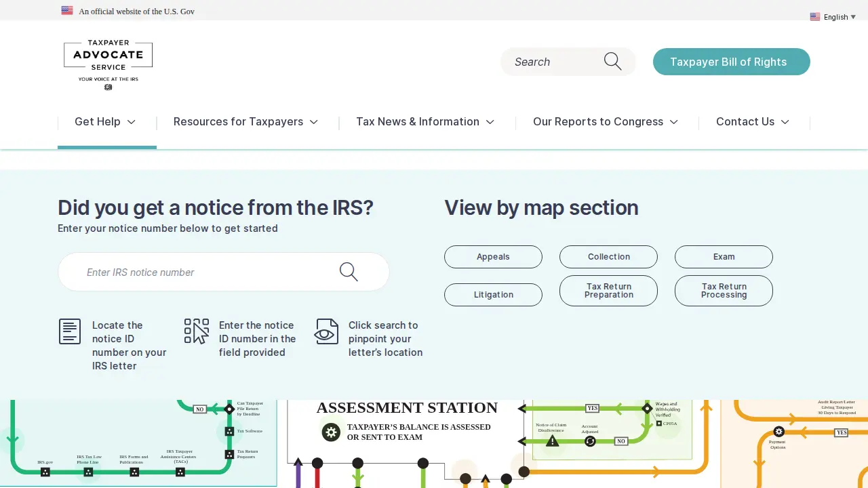This screenshot has width=868, height=488.
Task: Click the 'ASSESSMENT STATION' title on the map
Action: [x=407, y=407]
